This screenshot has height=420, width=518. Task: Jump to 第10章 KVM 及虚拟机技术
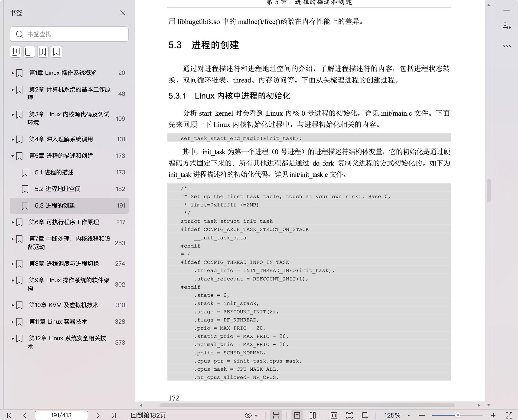pyautogui.click(x=64, y=305)
